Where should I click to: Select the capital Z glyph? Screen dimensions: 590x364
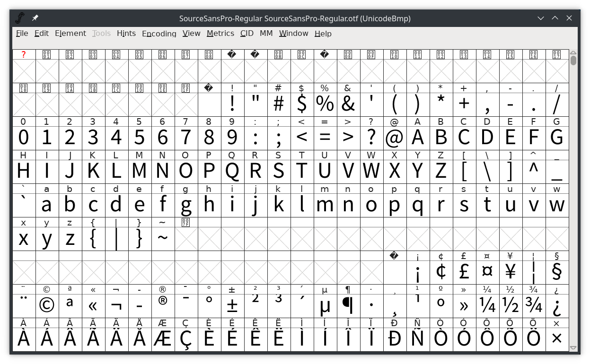pos(441,172)
